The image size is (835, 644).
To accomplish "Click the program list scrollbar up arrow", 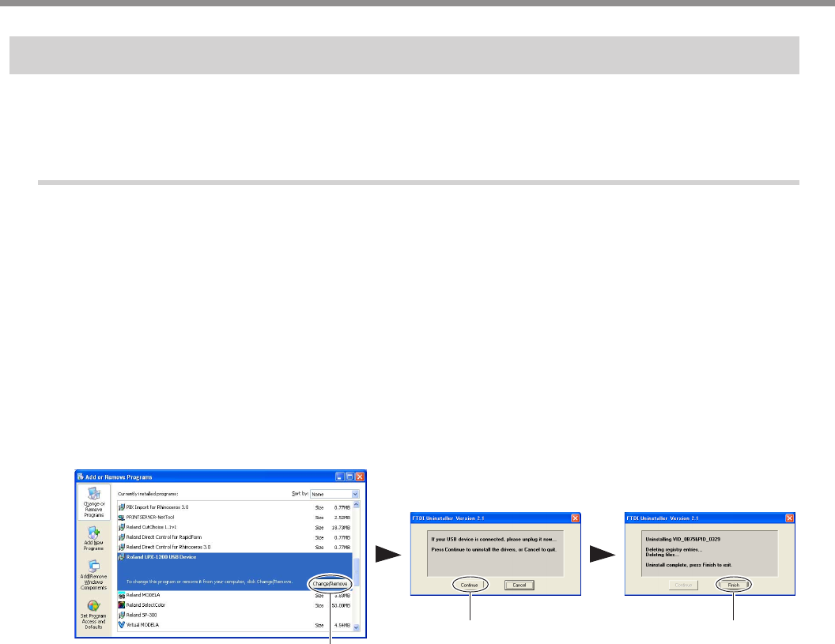I will (x=357, y=505).
